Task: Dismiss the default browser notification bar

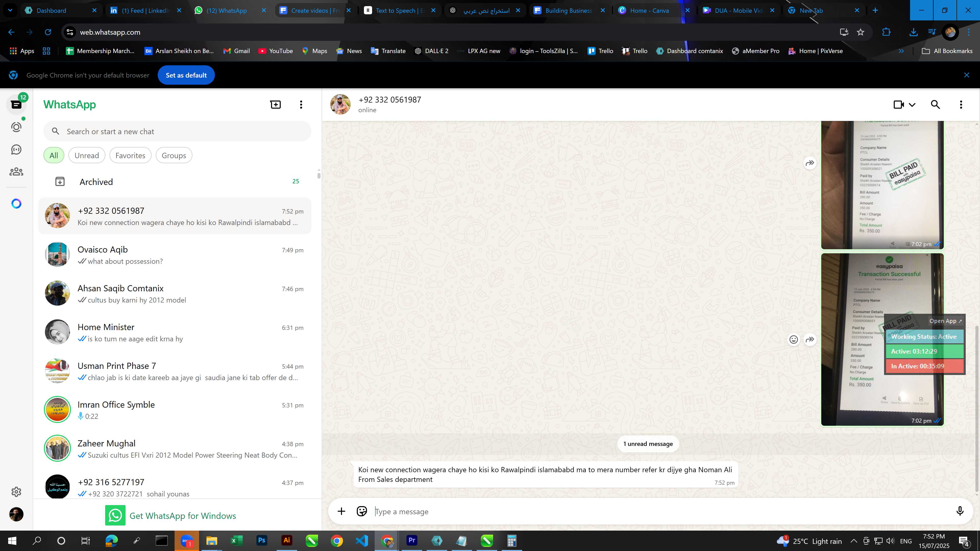Action: pyautogui.click(x=966, y=75)
